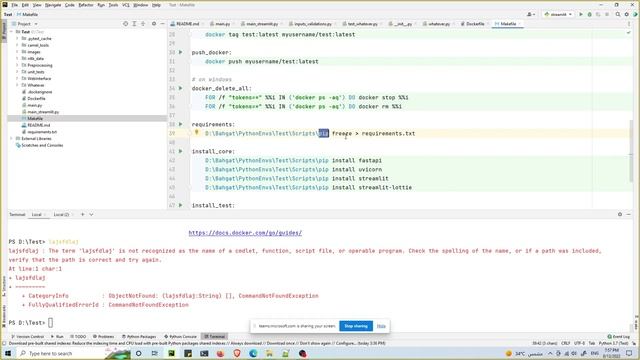
Task: Click the editor vertical scrollbar
Action: pyautogui.click(x=631, y=151)
